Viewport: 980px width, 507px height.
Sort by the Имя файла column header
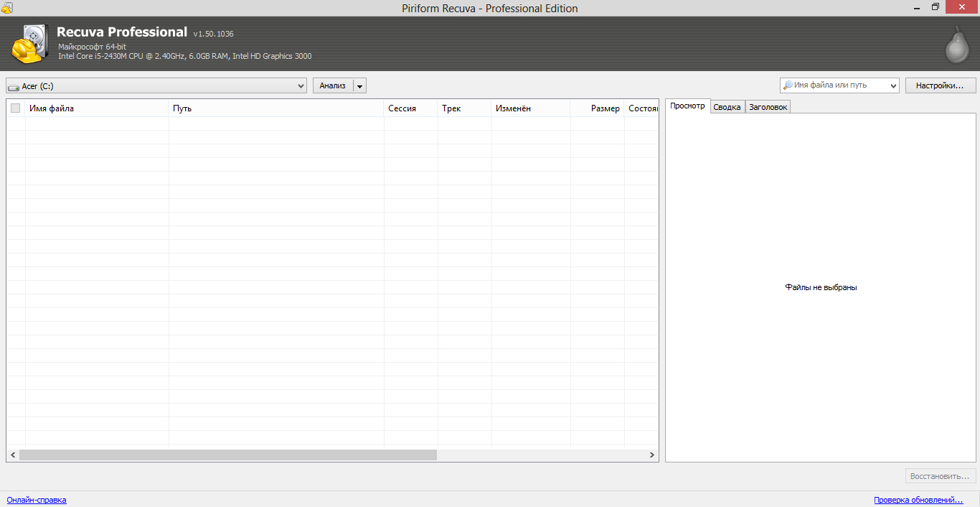pyautogui.click(x=97, y=108)
